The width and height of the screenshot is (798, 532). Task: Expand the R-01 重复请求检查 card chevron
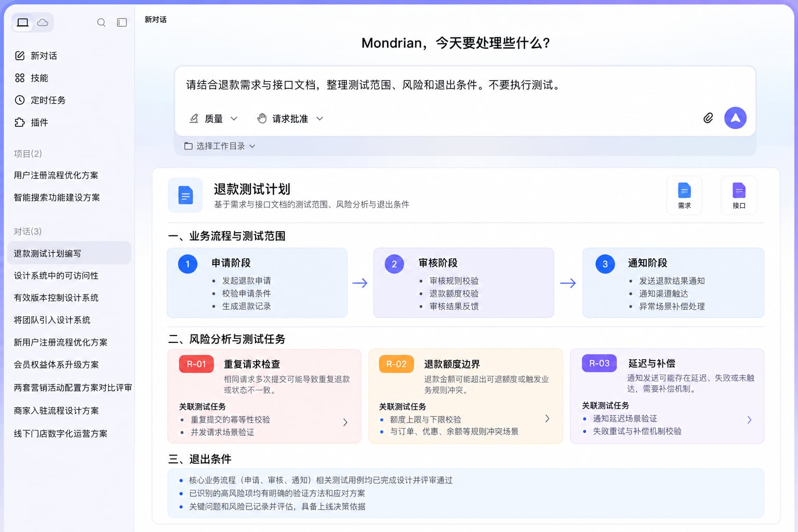coord(345,422)
